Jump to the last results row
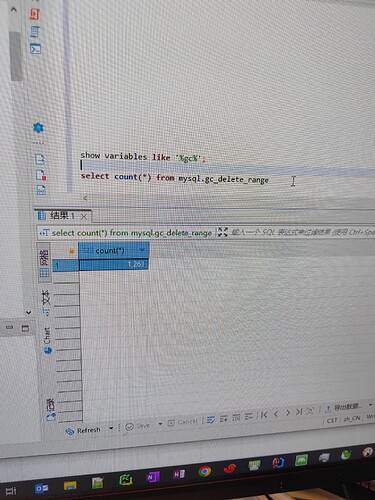 pyautogui.click(x=299, y=412)
